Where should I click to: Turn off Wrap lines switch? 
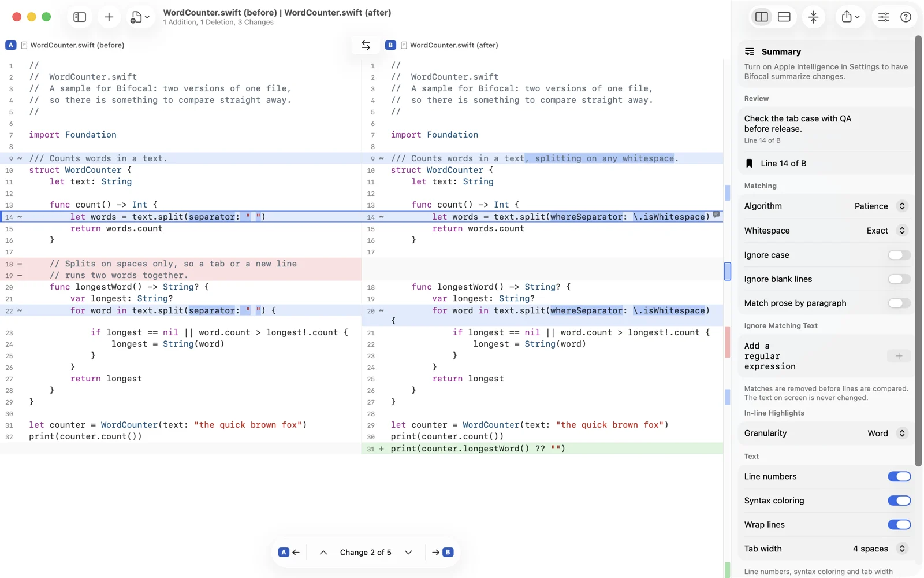click(899, 525)
